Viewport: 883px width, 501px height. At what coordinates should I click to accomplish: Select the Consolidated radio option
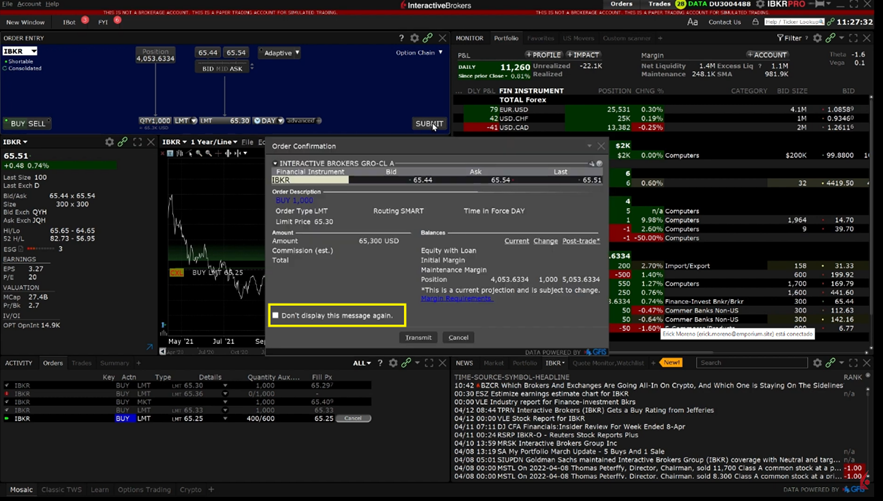5,68
